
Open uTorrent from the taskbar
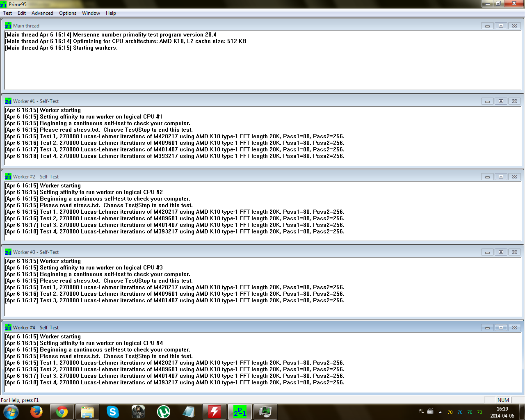164,412
